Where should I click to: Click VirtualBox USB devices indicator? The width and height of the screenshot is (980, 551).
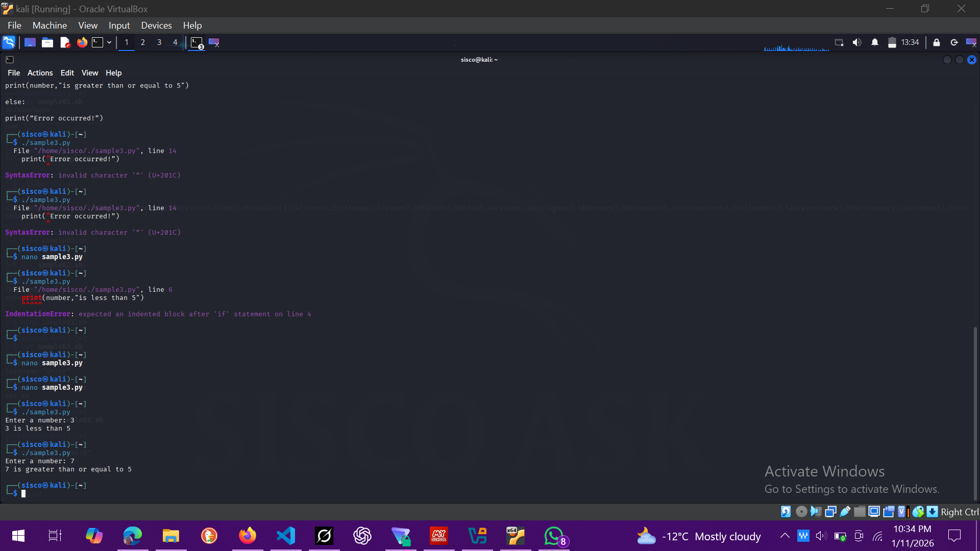(x=845, y=512)
